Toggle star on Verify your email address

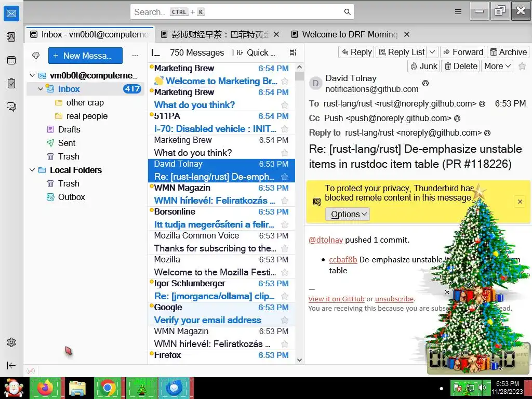tap(285, 320)
